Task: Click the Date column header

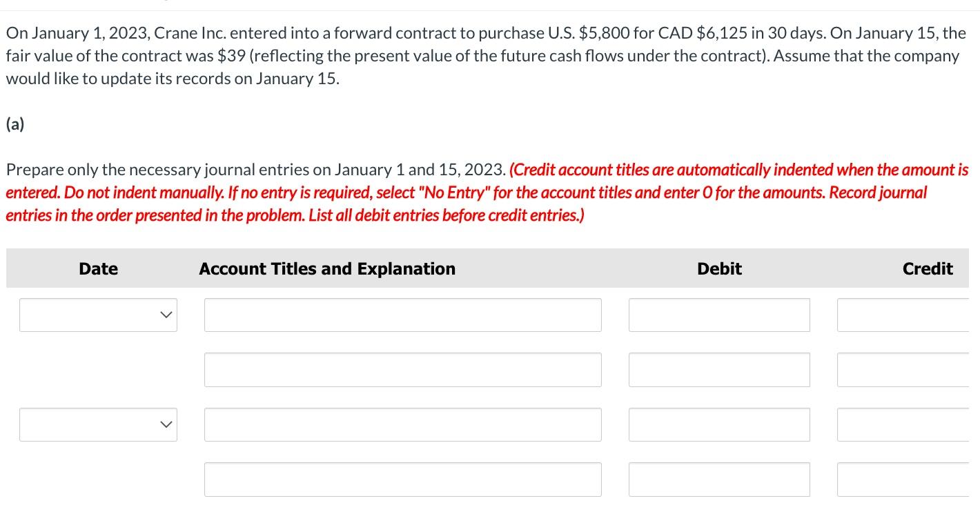Action: click(98, 268)
